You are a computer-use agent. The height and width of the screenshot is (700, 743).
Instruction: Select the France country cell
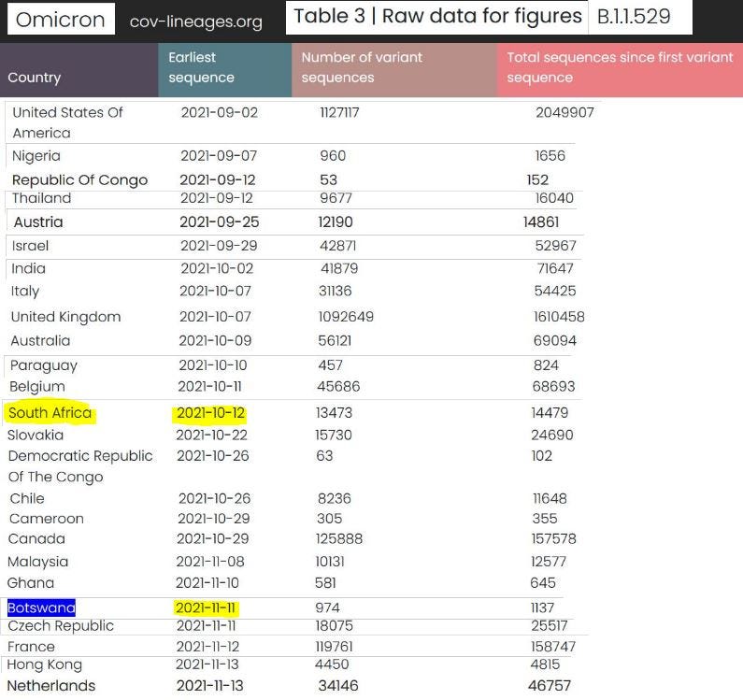click(x=31, y=647)
